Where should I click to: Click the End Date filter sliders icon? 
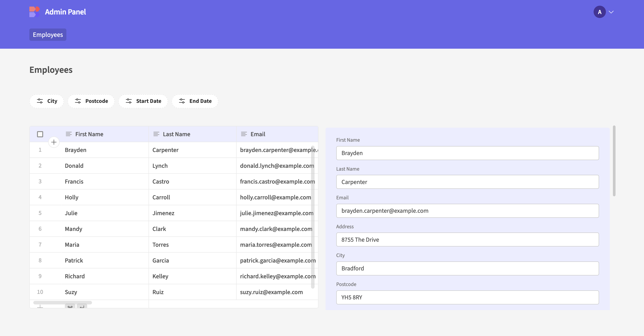coord(182,101)
